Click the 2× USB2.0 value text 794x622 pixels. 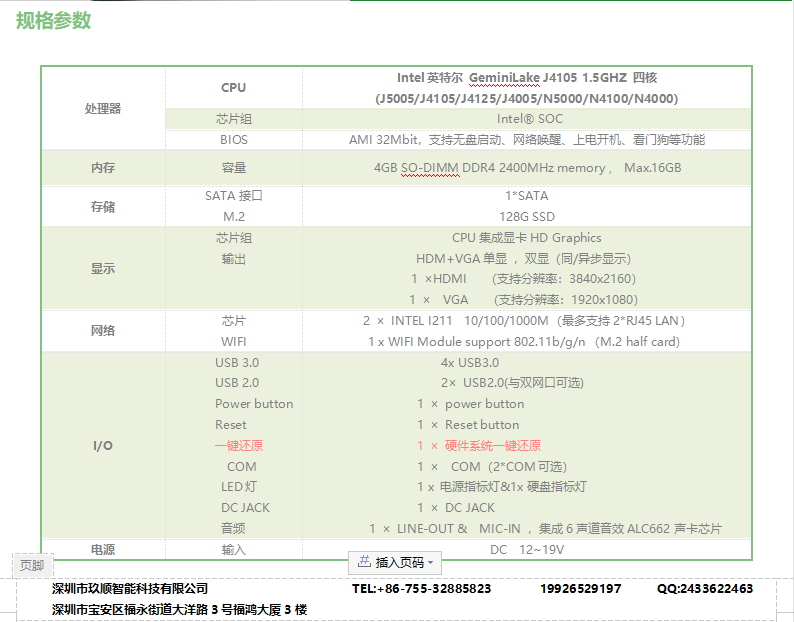[512, 383]
